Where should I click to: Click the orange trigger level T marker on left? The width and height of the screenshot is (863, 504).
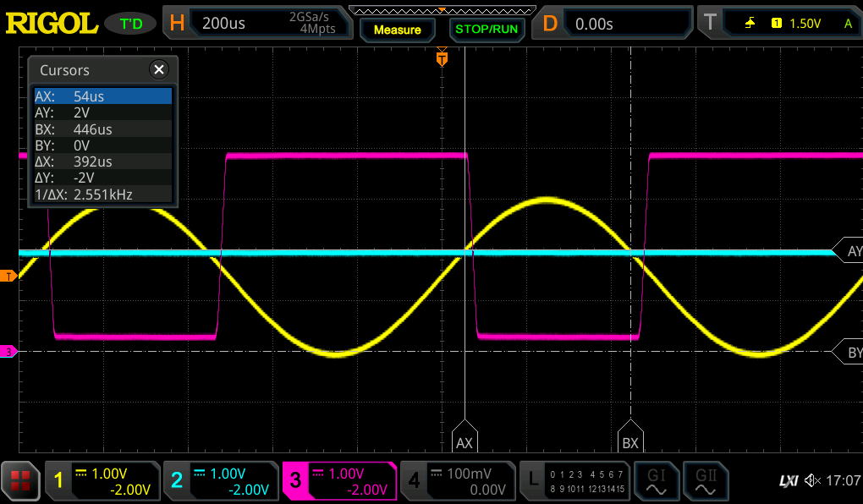tap(8, 277)
